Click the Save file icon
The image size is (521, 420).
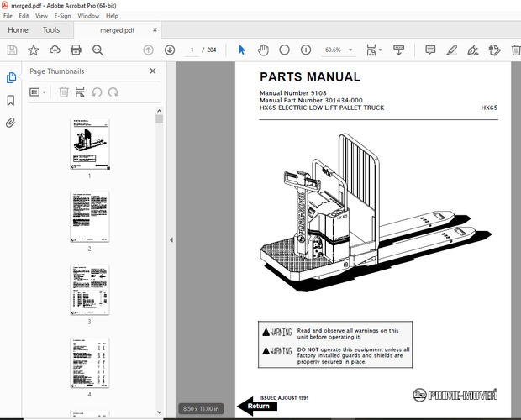pos(12,50)
